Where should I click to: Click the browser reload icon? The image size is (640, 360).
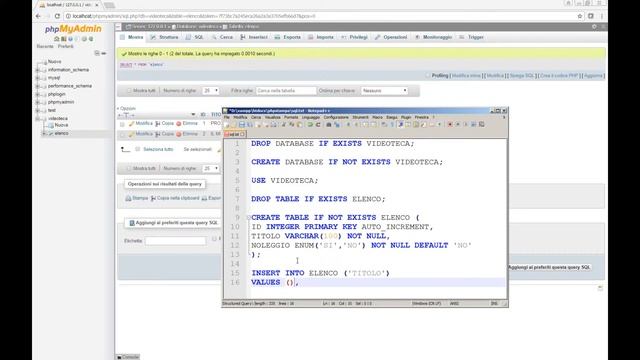pos(57,16)
